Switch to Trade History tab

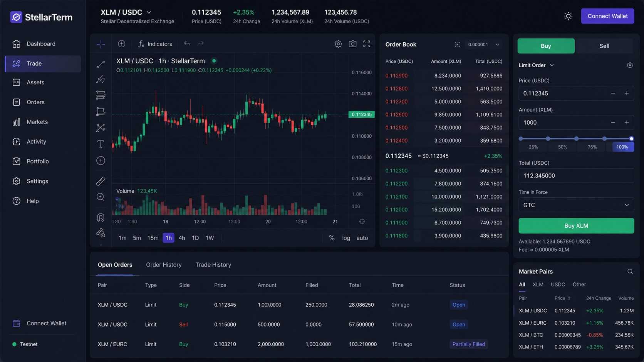tap(213, 265)
